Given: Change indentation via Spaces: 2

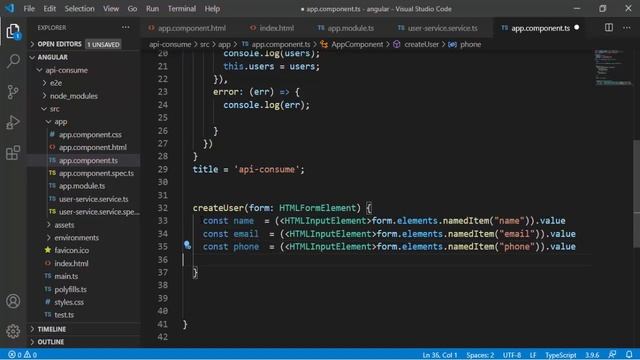Looking at the screenshot, I should 480,355.
